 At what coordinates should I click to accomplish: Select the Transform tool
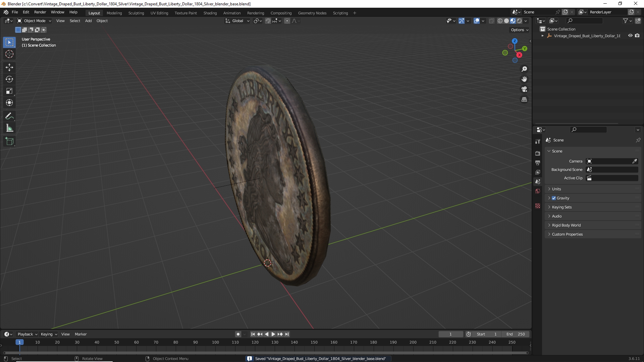(x=9, y=103)
